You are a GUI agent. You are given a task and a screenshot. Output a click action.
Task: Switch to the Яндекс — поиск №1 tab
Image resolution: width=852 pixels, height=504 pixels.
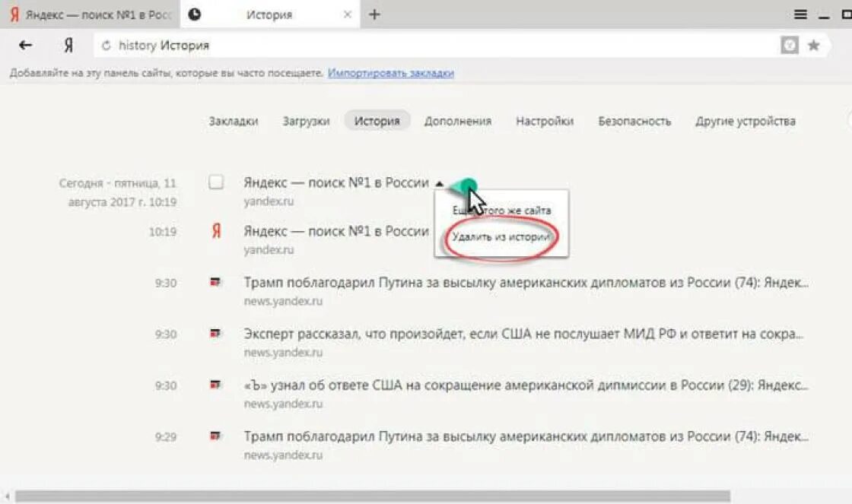[x=90, y=14]
